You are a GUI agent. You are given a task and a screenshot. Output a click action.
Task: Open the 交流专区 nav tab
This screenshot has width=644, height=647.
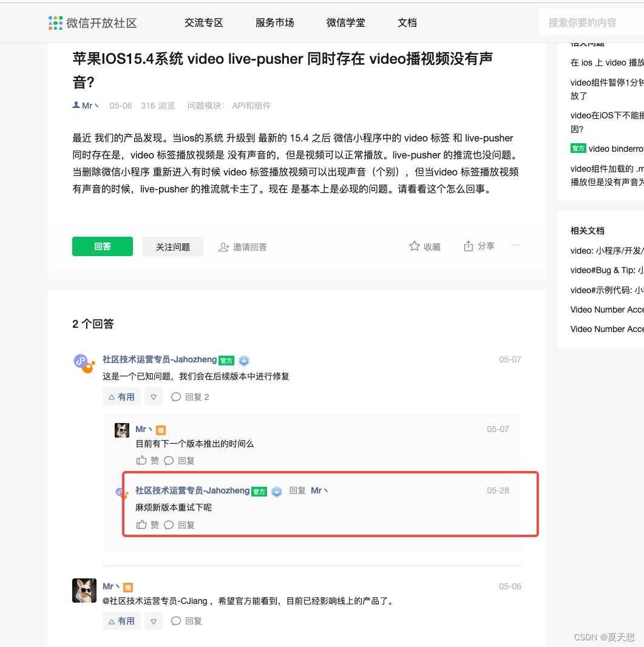[x=204, y=22]
